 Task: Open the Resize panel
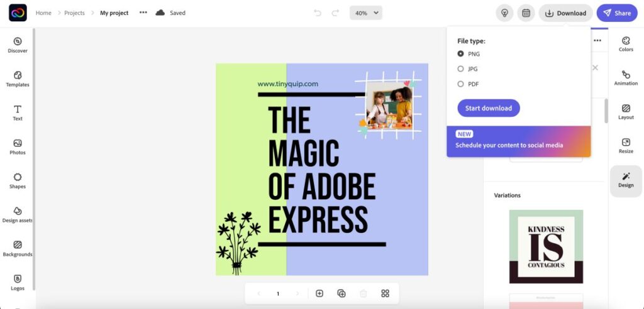click(626, 146)
